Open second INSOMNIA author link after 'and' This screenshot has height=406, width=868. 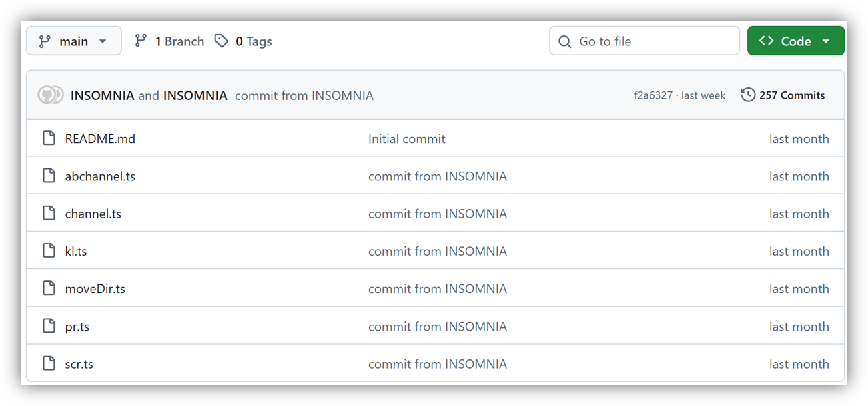pyautogui.click(x=195, y=95)
